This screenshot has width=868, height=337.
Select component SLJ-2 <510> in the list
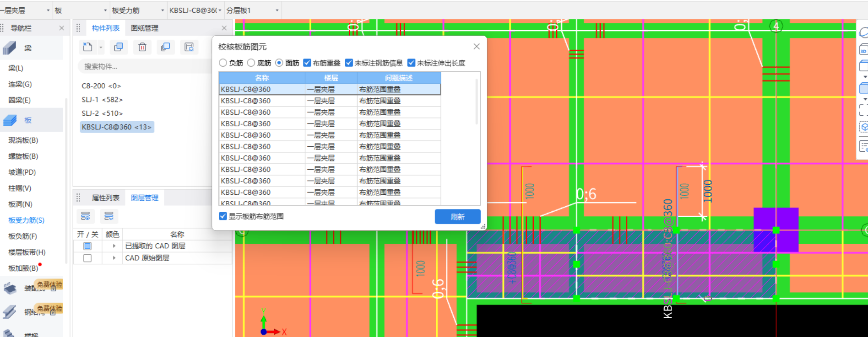(x=102, y=113)
